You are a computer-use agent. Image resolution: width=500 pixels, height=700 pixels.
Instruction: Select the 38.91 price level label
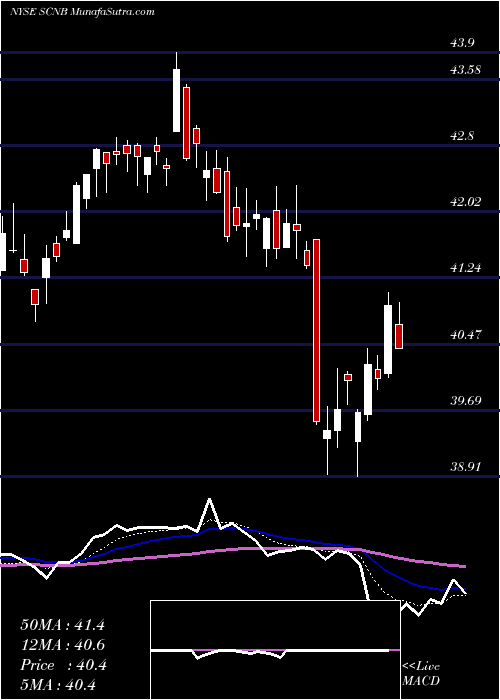coord(466,467)
